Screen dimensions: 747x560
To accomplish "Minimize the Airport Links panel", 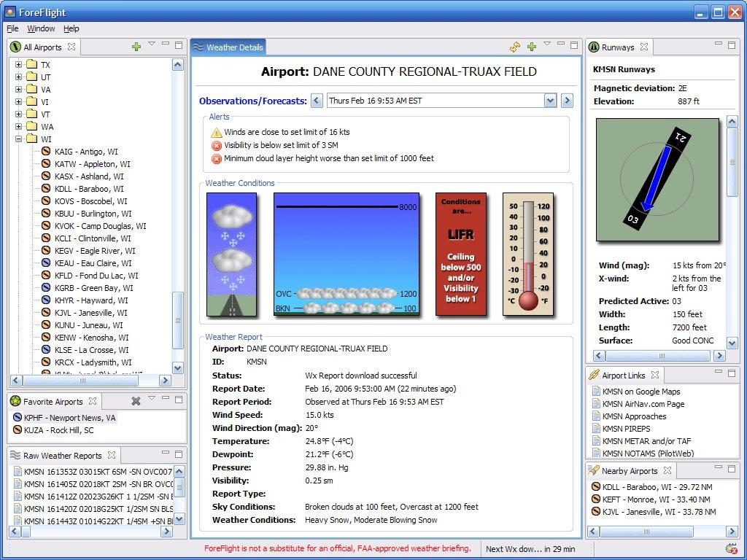I will tap(718, 372).
